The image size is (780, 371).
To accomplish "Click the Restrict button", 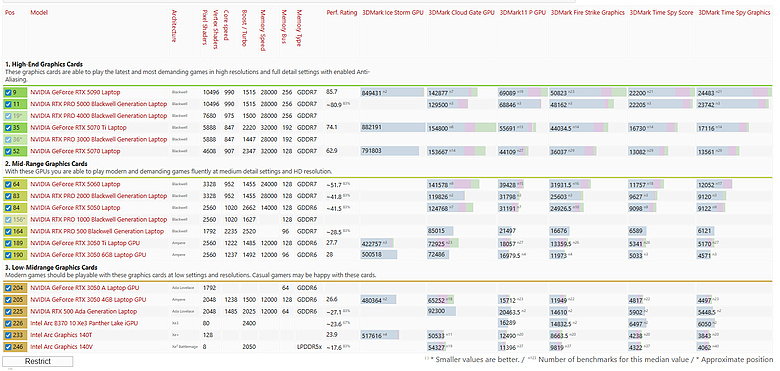I will pos(38,362).
